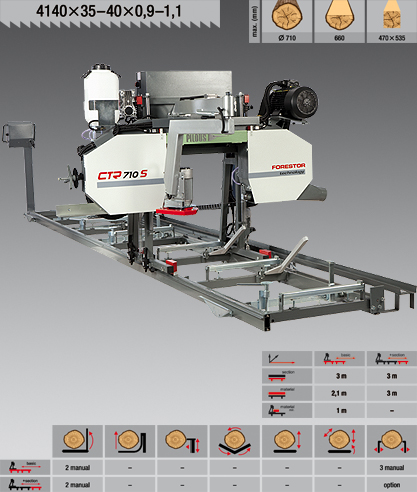417x492 pixels.
Task: Click the CTR 710 S logo on machine
Action: click(x=122, y=175)
